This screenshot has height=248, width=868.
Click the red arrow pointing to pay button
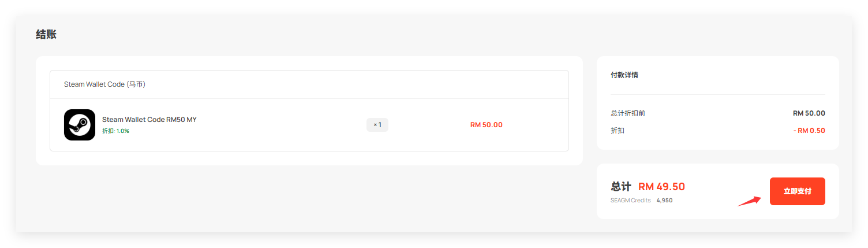point(750,201)
